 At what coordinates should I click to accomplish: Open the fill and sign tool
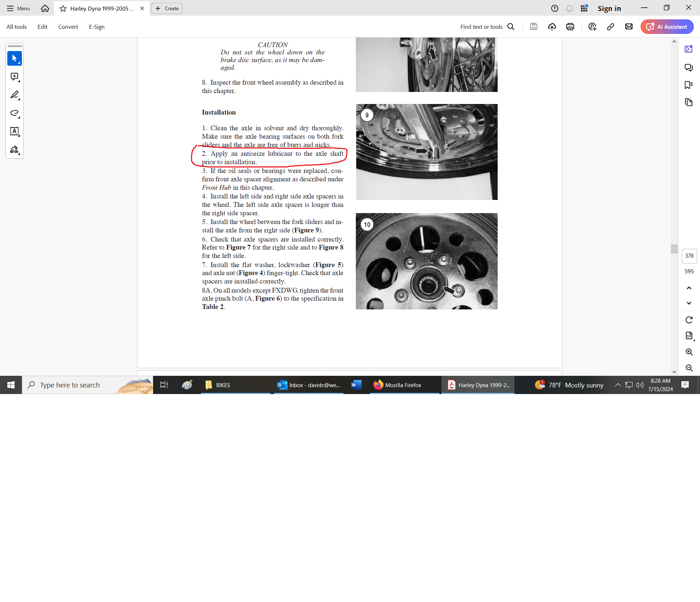pos(14,150)
